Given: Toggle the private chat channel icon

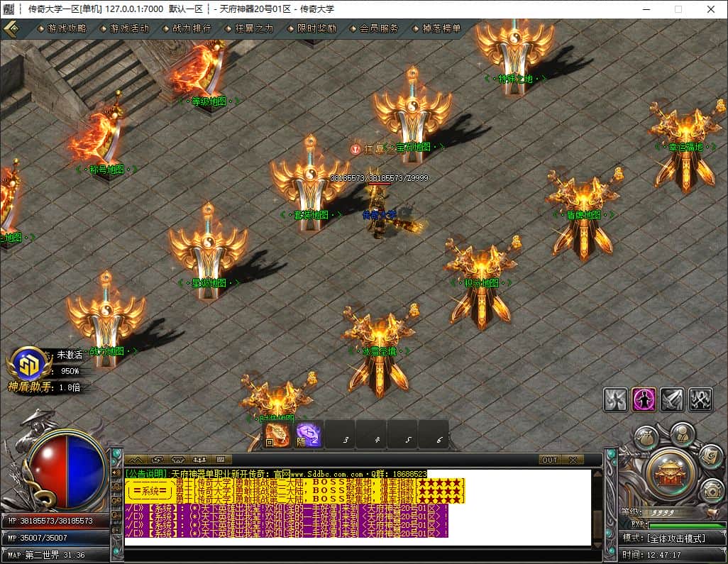Looking at the screenshot, I should click(116, 514).
